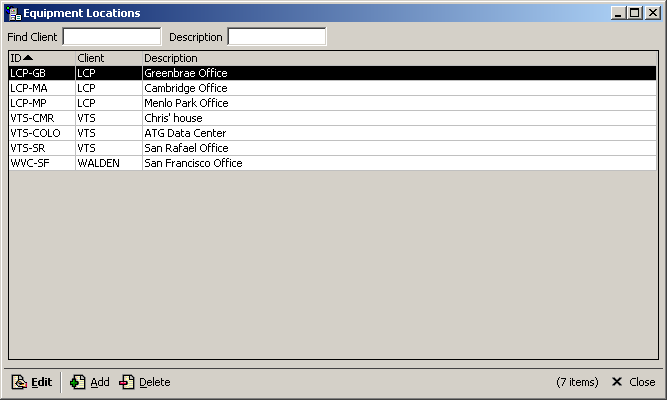Viewport: 667px width, 400px height.
Task: Maximize the Equipment Locations window
Action: [634, 13]
